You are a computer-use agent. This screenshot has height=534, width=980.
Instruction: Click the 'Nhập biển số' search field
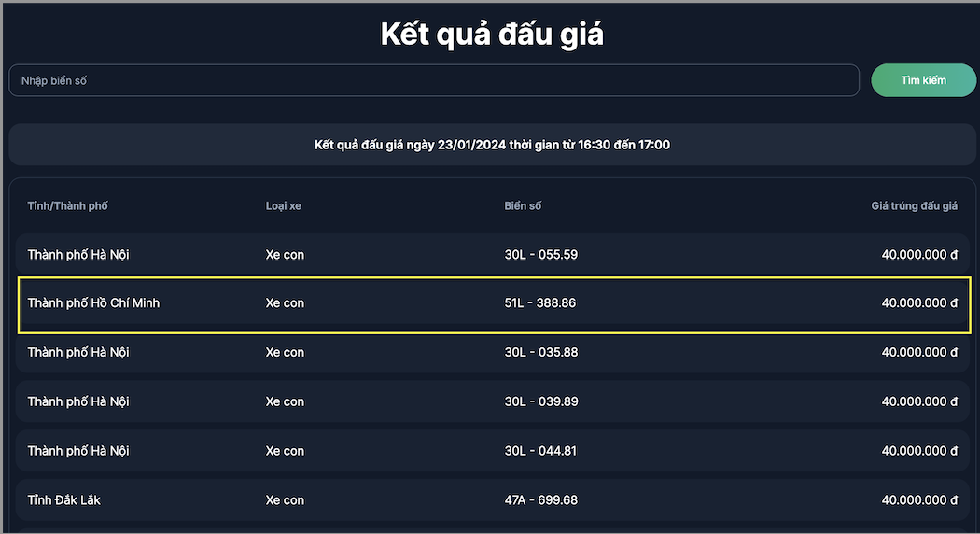433,80
